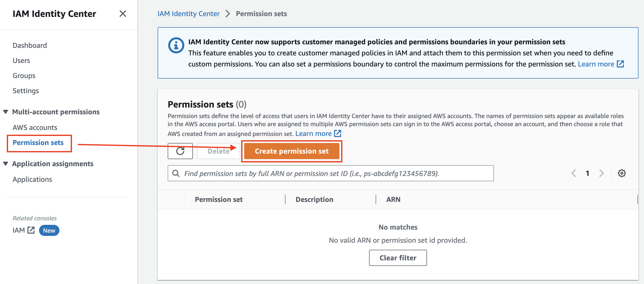
Task: Open Dashboard in sidebar
Action: [30, 45]
